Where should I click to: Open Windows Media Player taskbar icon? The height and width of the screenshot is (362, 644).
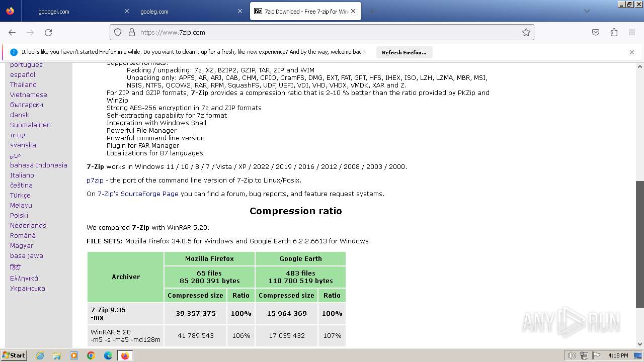(x=74, y=355)
